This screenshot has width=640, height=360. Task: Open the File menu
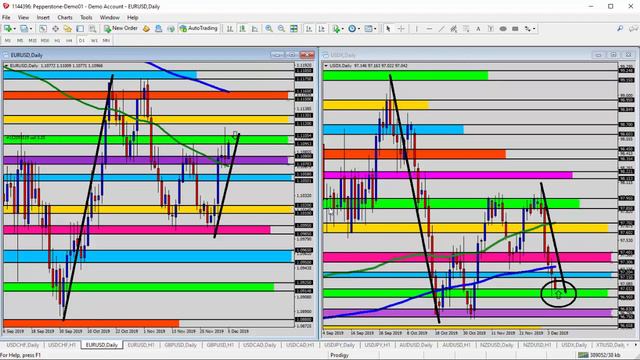tap(6, 18)
